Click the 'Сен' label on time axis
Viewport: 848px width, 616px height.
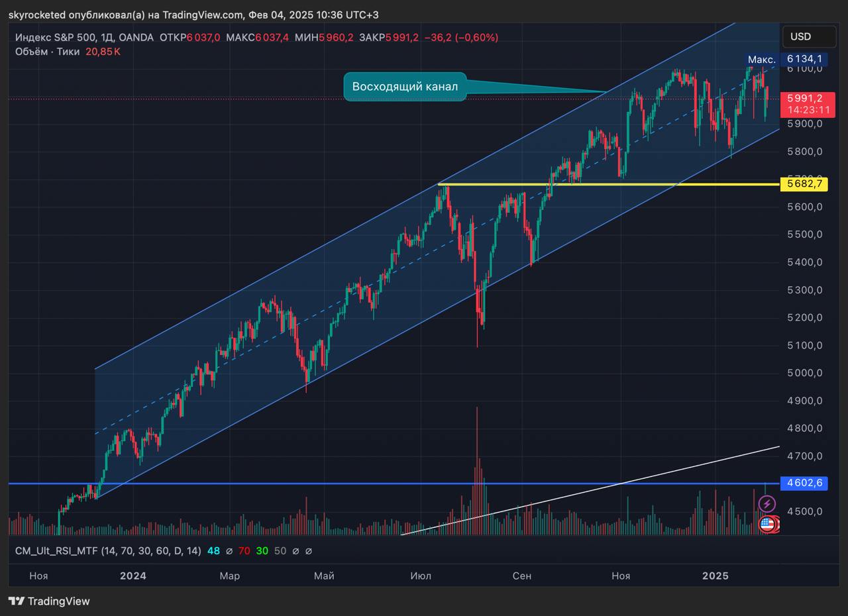click(x=521, y=576)
